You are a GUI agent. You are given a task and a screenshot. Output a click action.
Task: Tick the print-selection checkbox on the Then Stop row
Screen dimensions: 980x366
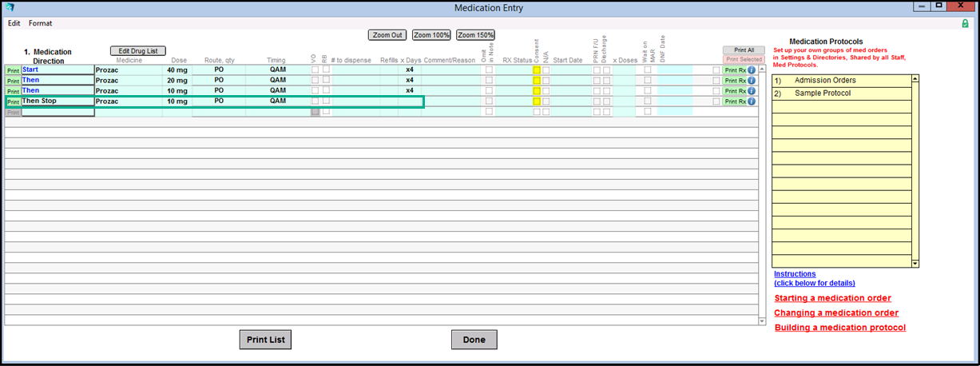[716, 101]
